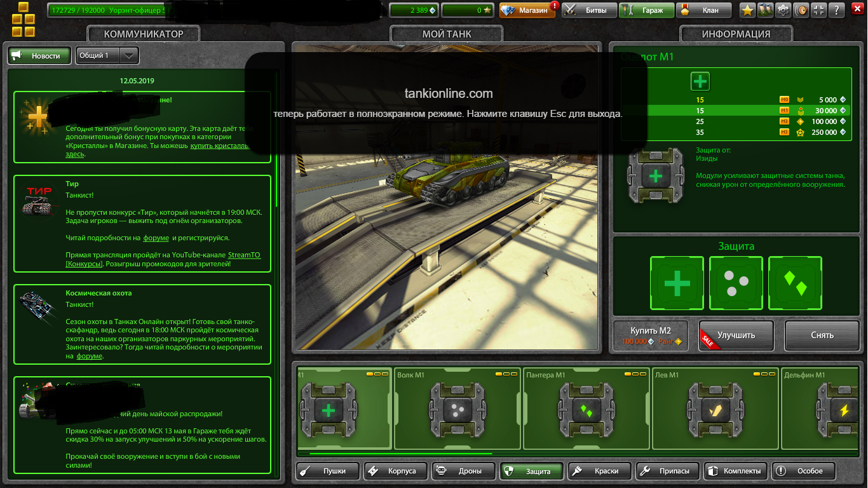Viewport: 868px width, 488px height.
Task: Click the experience progress bar 172729 / 192000
Action: tap(105, 10)
